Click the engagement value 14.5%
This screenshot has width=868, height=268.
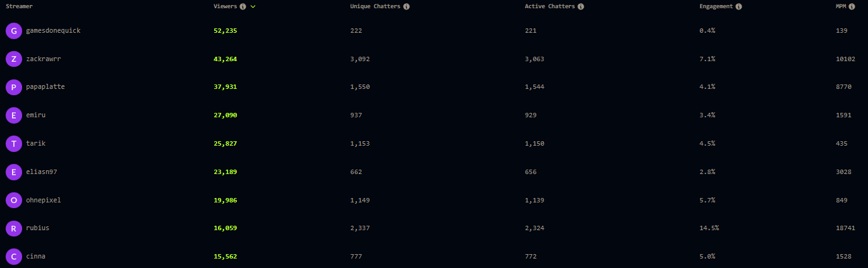(x=709, y=228)
